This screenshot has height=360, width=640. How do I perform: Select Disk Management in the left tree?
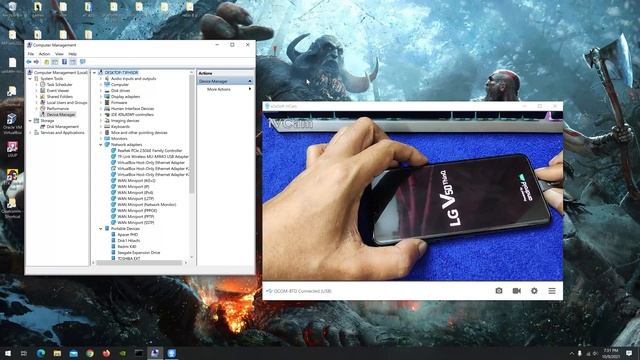(62, 127)
